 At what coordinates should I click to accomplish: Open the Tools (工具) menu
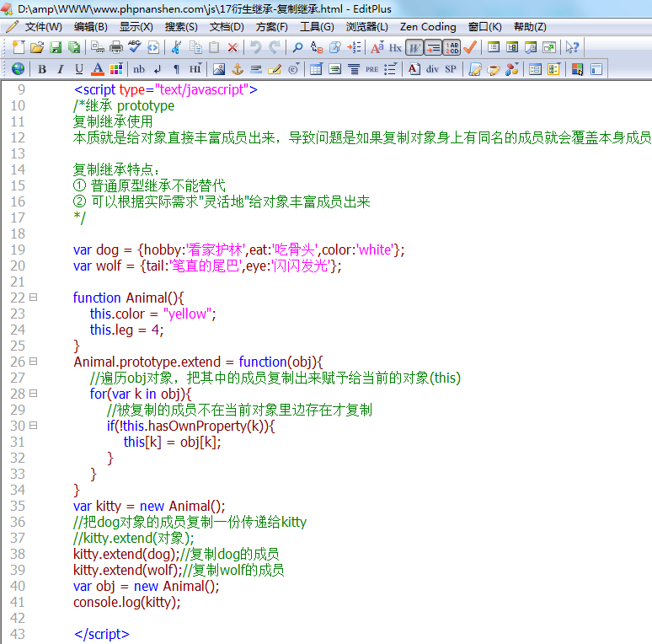tap(317, 27)
